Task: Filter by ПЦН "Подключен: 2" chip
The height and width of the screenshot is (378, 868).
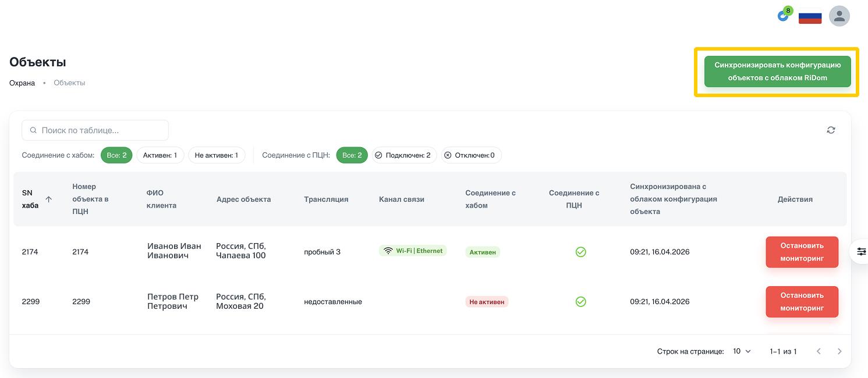Action: pyautogui.click(x=404, y=155)
